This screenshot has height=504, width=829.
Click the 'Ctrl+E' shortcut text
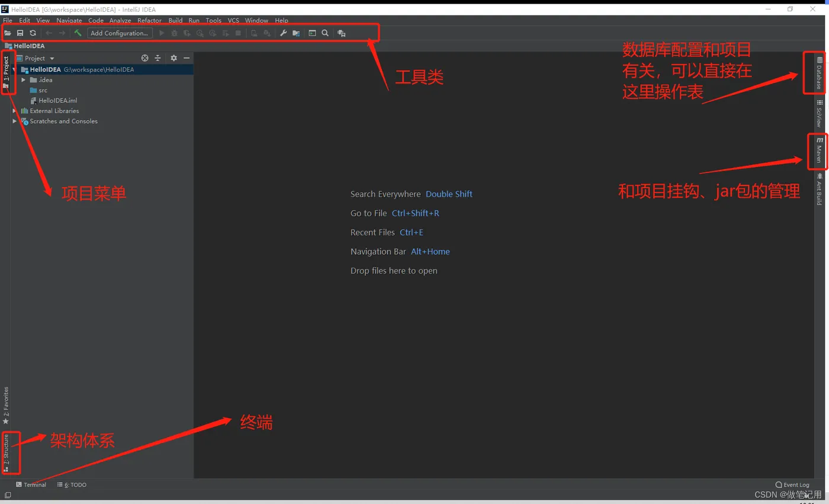click(x=412, y=232)
